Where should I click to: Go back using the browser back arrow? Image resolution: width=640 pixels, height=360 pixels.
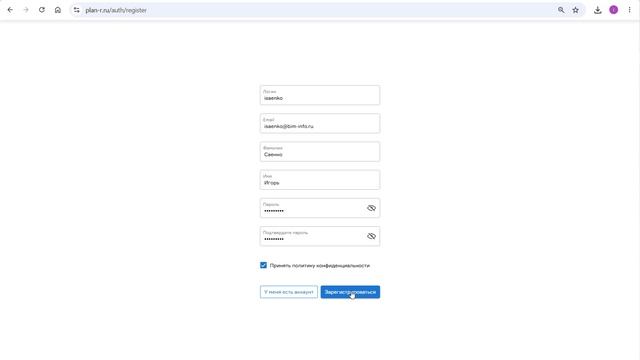coord(10,10)
